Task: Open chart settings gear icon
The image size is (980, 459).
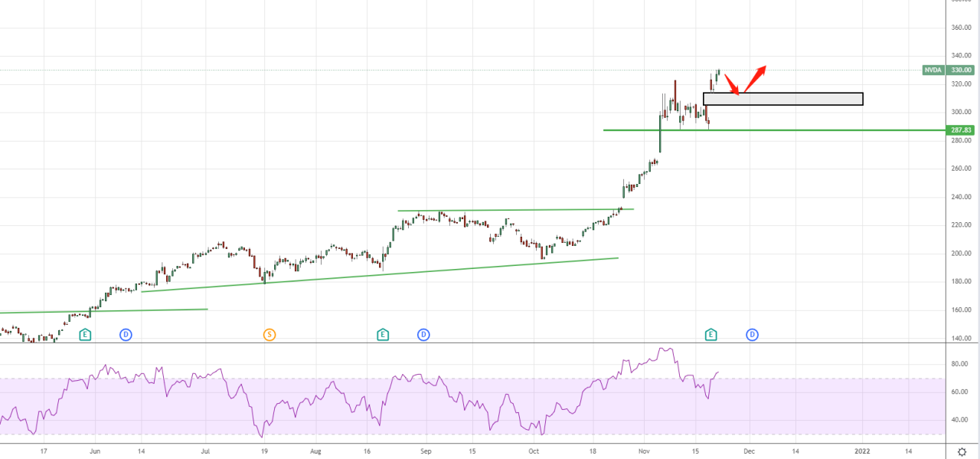Action: coord(961,451)
